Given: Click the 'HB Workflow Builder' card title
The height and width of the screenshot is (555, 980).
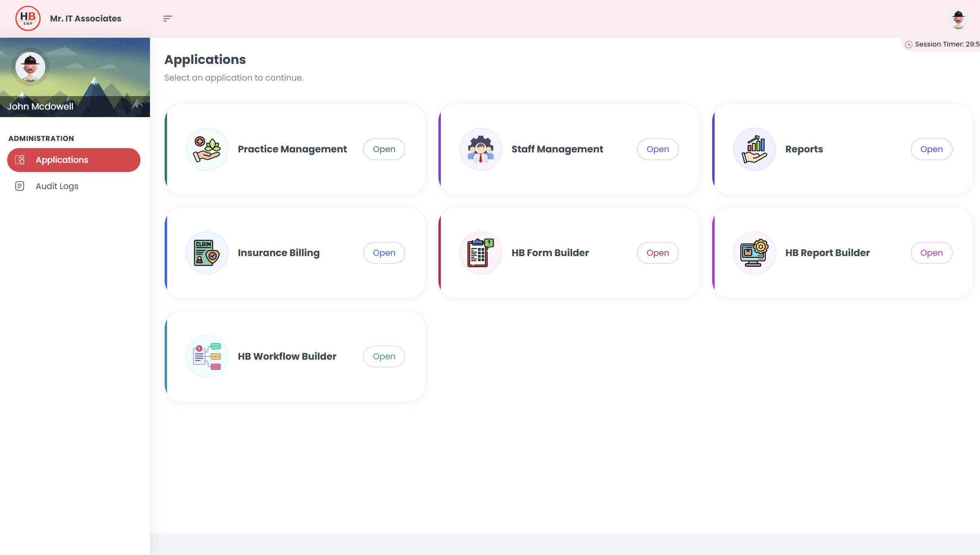Looking at the screenshot, I should (287, 357).
